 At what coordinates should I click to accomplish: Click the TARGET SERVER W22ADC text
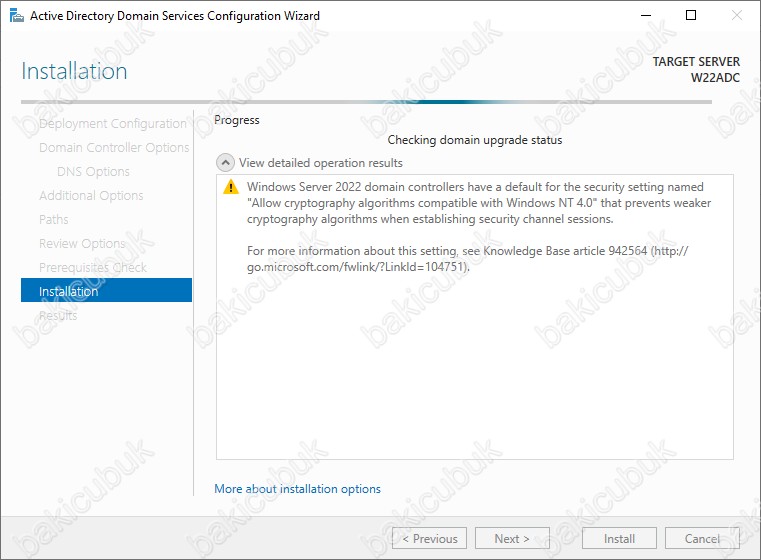[696, 69]
